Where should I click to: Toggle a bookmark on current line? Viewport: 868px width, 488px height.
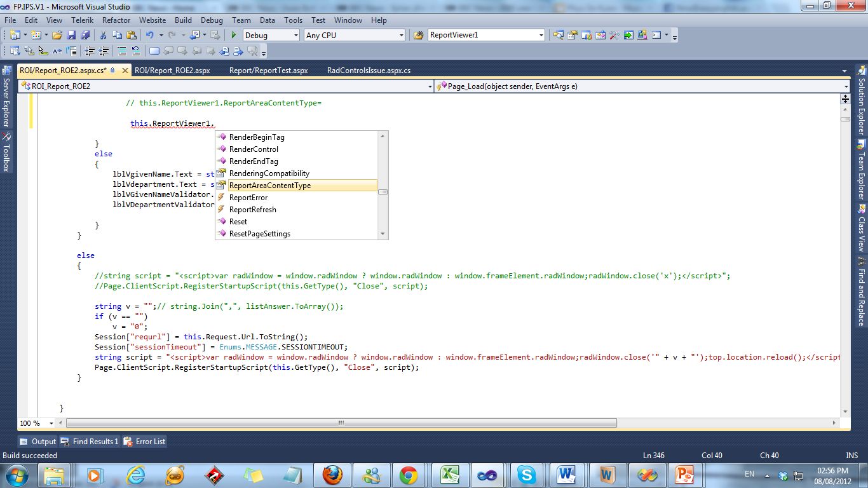[x=154, y=51]
